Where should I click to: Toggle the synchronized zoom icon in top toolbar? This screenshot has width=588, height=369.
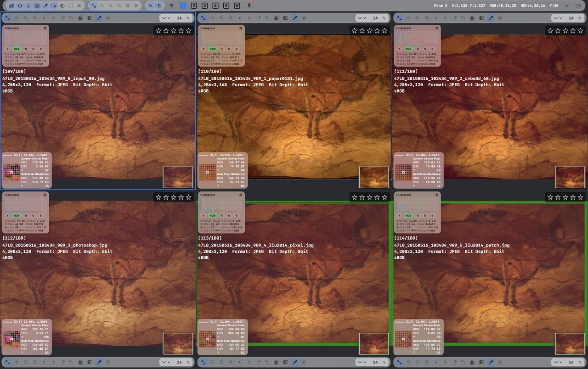tap(150, 6)
